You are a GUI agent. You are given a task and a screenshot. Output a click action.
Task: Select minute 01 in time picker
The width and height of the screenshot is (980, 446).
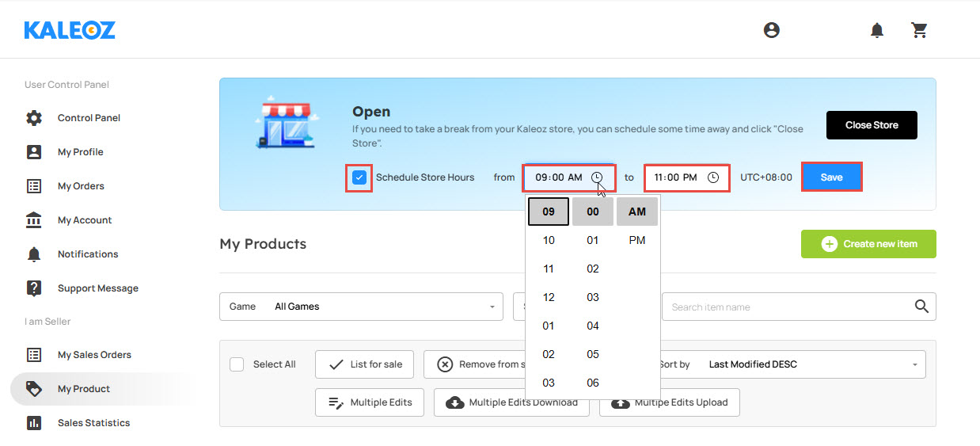[x=593, y=240]
